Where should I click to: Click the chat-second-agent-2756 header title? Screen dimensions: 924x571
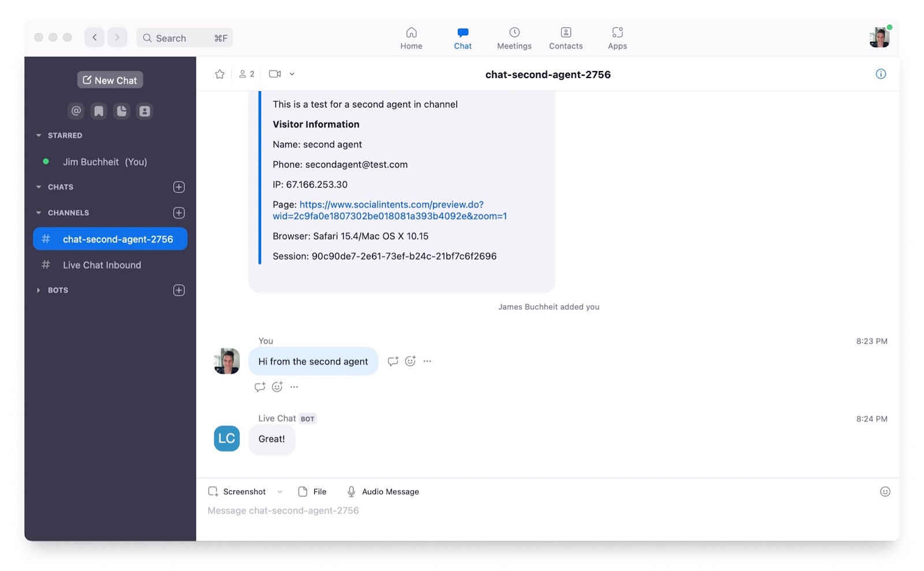pyautogui.click(x=548, y=75)
